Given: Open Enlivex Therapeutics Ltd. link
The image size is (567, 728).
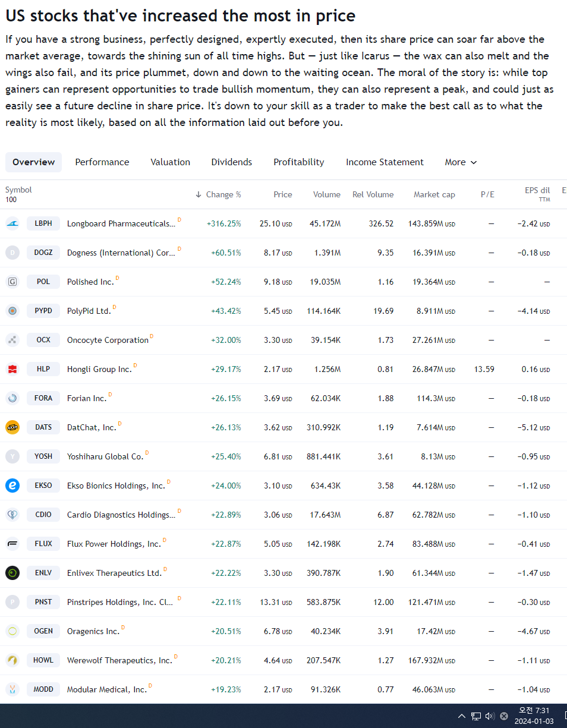Looking at the screenshot, I should (x=114, y=573).
